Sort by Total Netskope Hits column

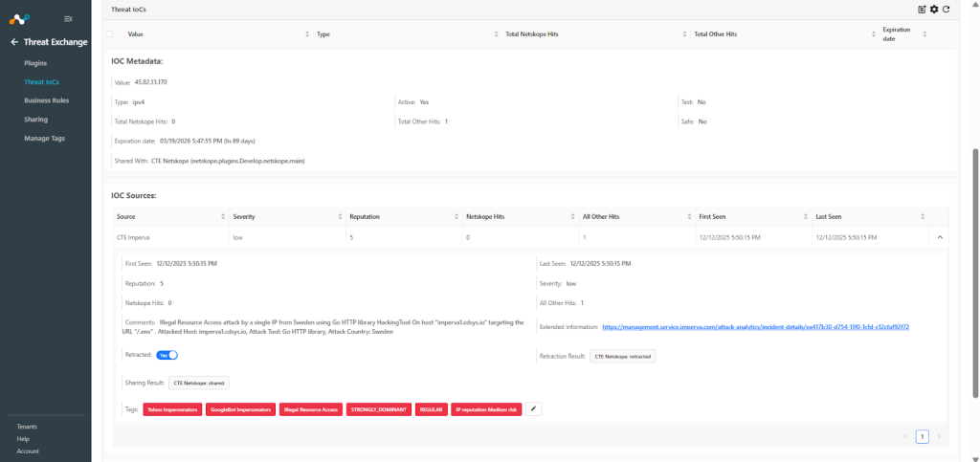(685, 33)
